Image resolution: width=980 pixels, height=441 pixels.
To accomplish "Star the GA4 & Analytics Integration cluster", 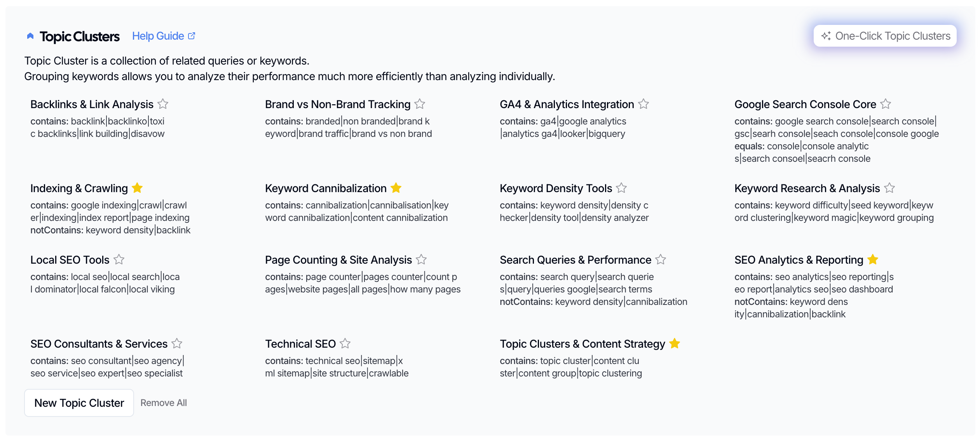I will pos(643,104).
